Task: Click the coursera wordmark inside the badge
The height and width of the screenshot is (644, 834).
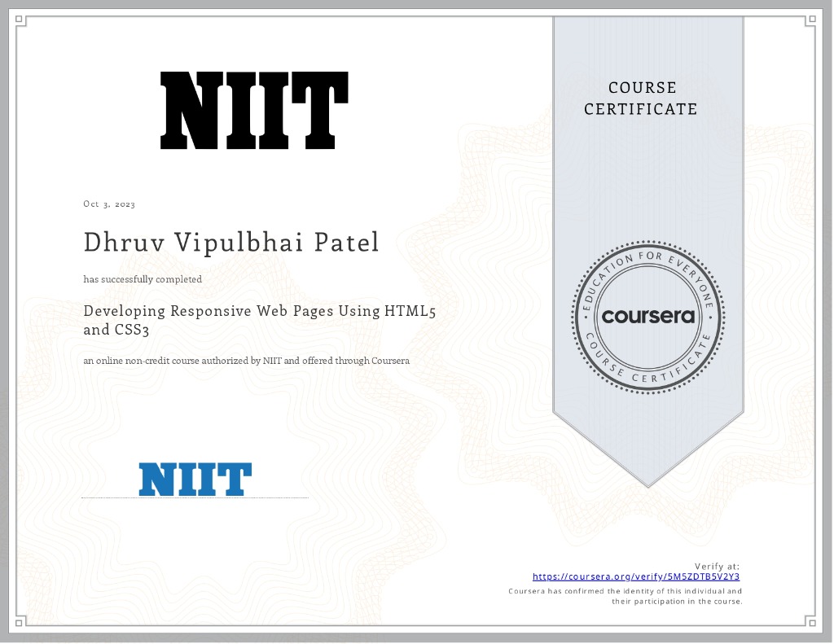Action: click(647, 318)
